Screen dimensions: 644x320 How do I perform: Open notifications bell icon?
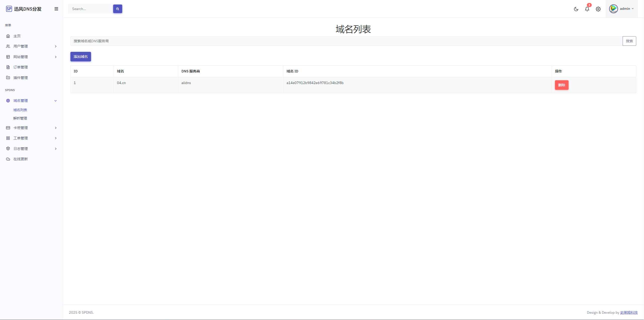tap(586, 9)
